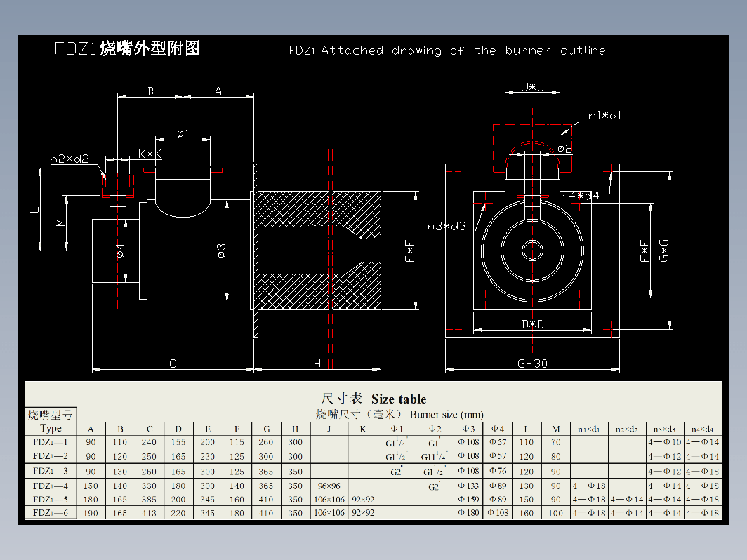Click the 'Φ1' column header in the table
Image resolution: width=747 pixels, height=560 pixels.
tap(397, 429)
